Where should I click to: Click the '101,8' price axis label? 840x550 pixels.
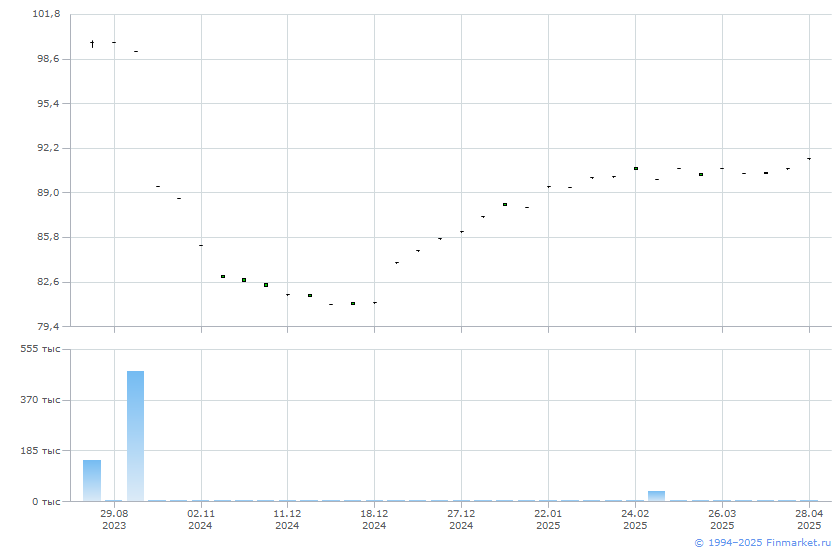pyautogui.click(x=47, y=13)
